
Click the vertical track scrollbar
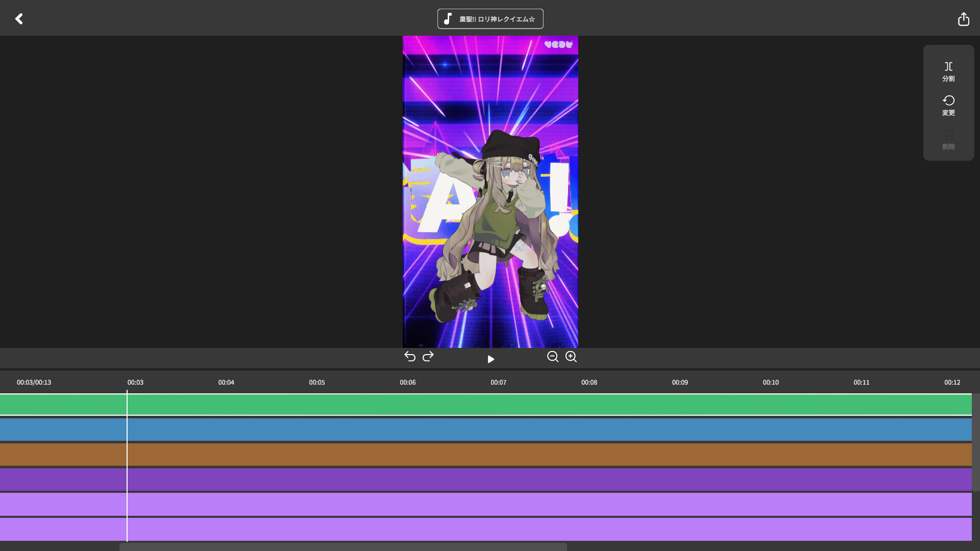point(976,442)
